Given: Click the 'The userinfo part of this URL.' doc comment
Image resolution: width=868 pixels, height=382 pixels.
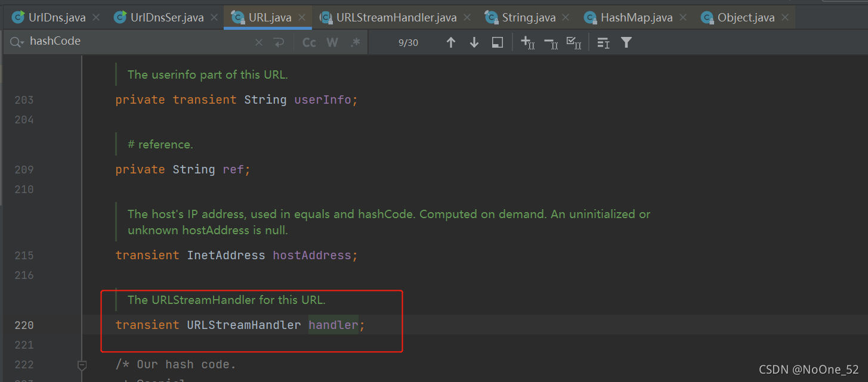Looking at the screenshot, I should [x=208, y=74].
